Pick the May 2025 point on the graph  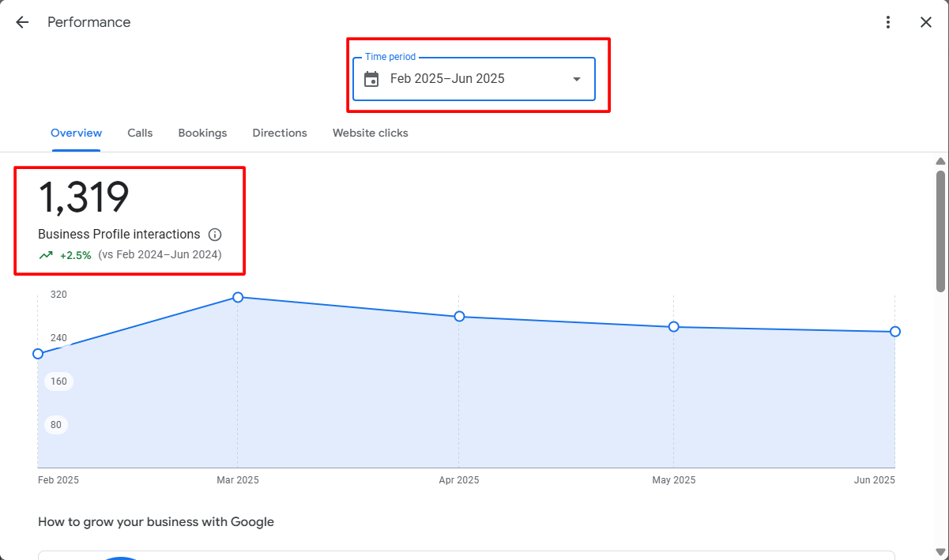[674, 326]
